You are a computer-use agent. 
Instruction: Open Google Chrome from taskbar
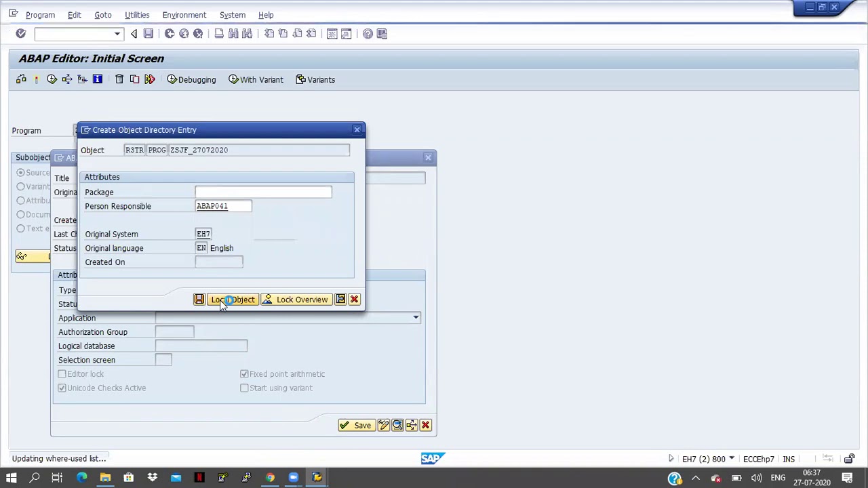[270, 478]
